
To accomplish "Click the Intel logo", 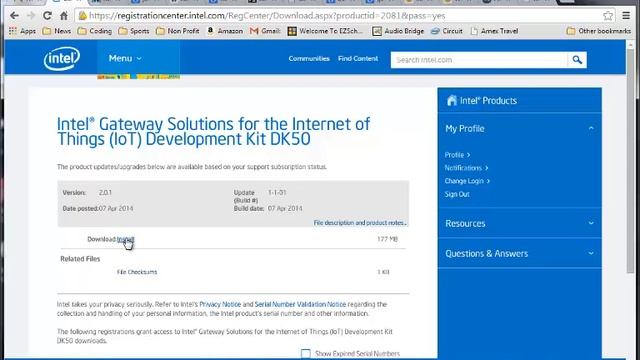I will [62, 58].
